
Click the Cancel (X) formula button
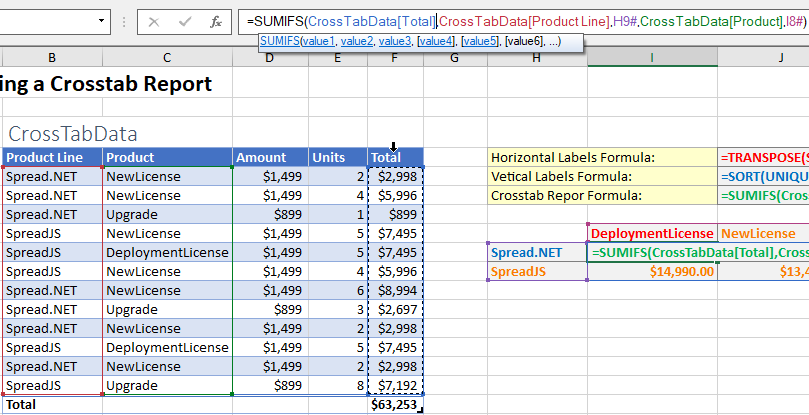[x=154, y=22]
